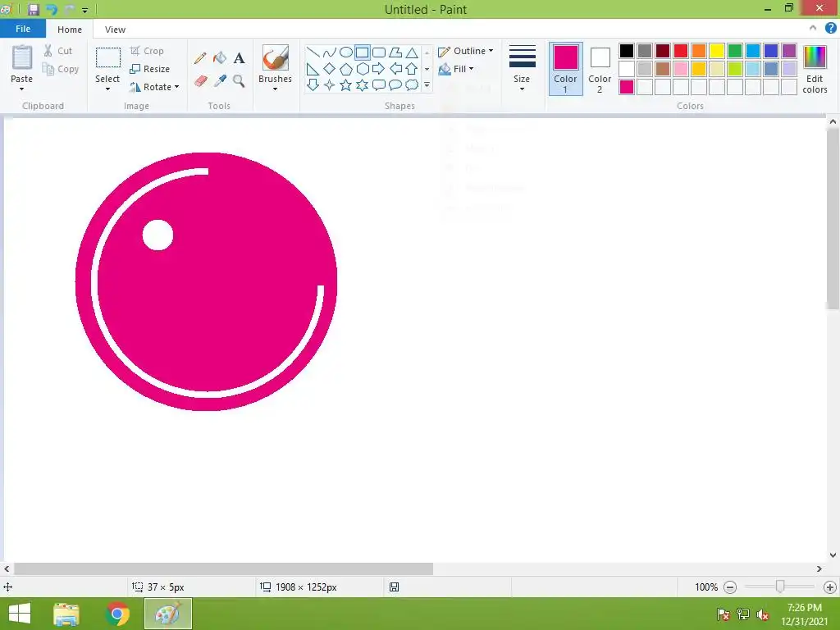The width and height of the screenshot is (840, 630).
Task: Select the Pencil tool
Action: (x=200, y=58)
